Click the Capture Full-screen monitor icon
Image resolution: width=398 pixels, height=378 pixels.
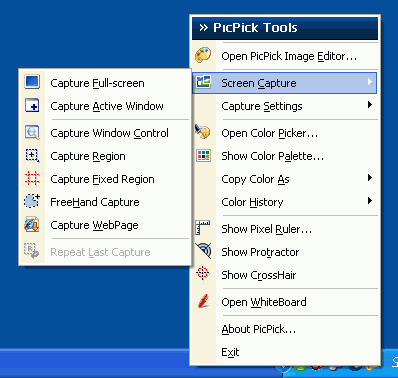tap(32, 82)
